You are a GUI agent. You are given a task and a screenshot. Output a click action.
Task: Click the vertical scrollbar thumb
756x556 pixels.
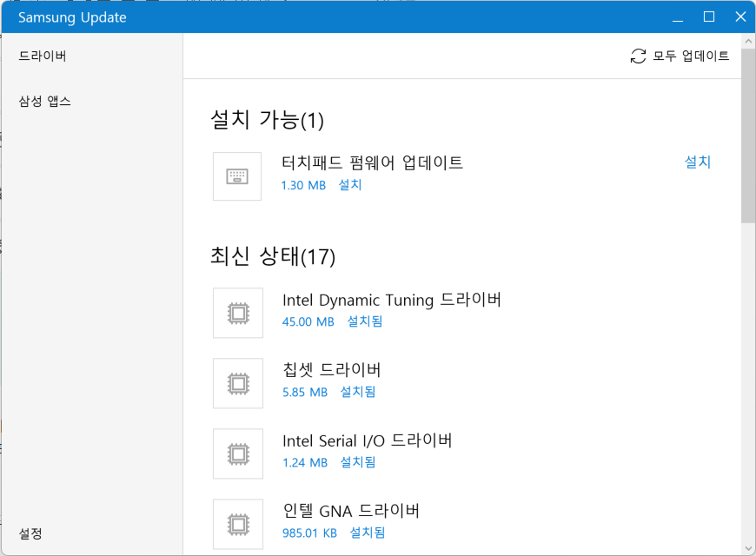pyautogui.click(x=748, y=136)
